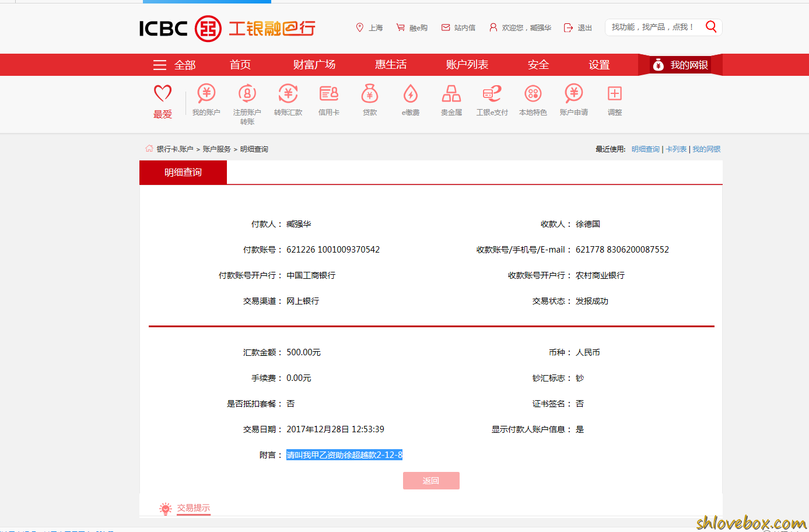Image resolution: width=809 pixels, height=532 pixels.
Task: Click the amount 500.00元
Action: (x=303, y=352)
